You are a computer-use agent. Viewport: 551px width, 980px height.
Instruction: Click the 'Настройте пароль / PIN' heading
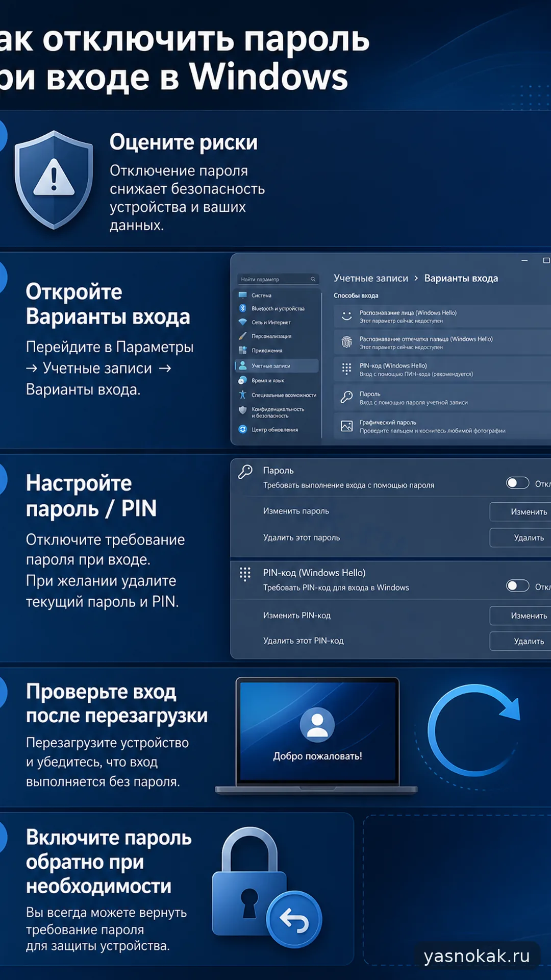[91, 496]
